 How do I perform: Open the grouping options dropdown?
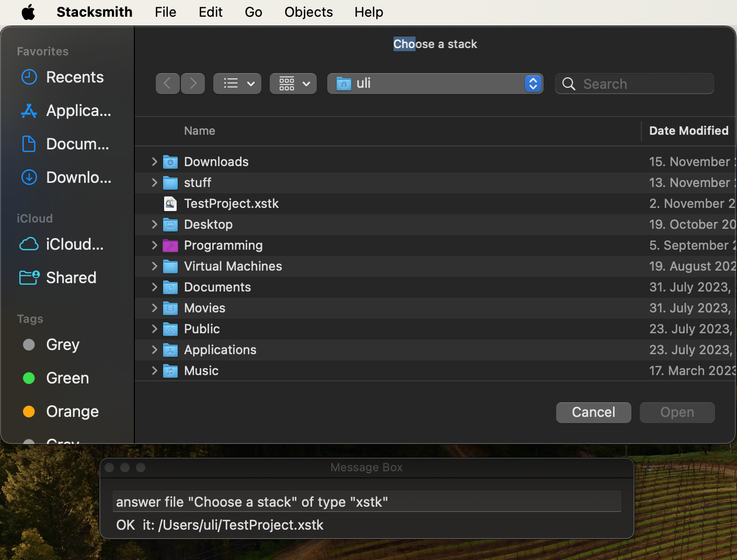pos(293,84)
